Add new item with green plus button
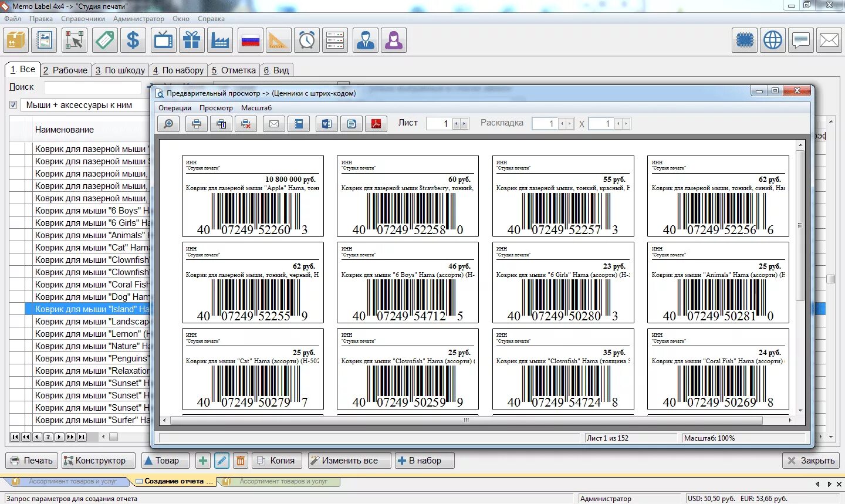This screenshot has width=845, height=504. [x=203, y=461]
